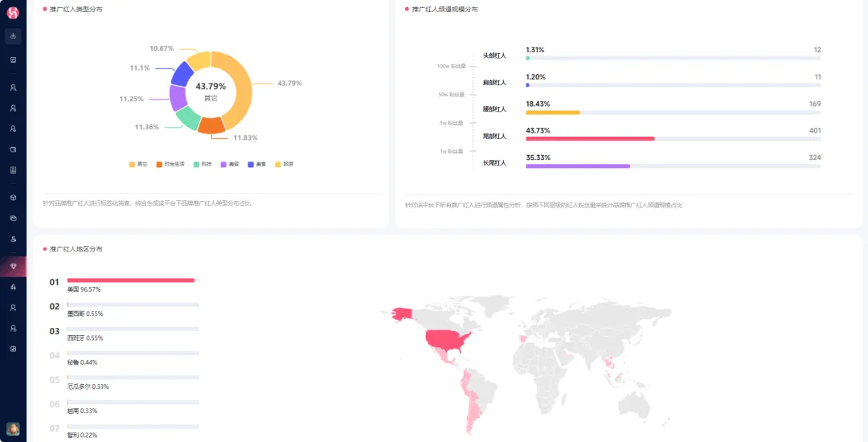Open the chart image icon below download

pyautogui.click(x=14, y=59)
